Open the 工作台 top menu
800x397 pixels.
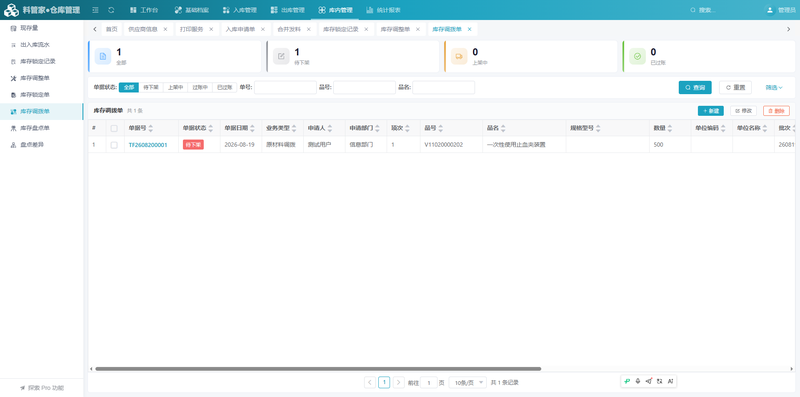coord(144,10)
